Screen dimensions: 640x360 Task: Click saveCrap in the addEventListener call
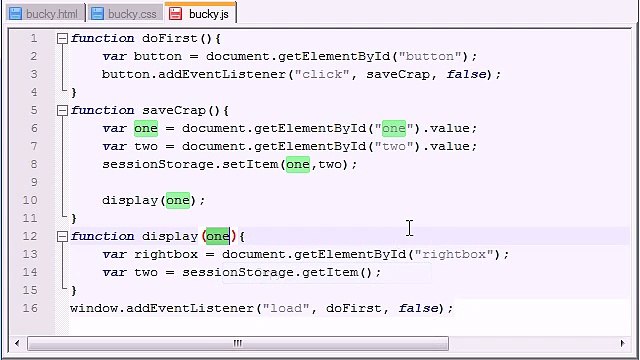(398, 74)
